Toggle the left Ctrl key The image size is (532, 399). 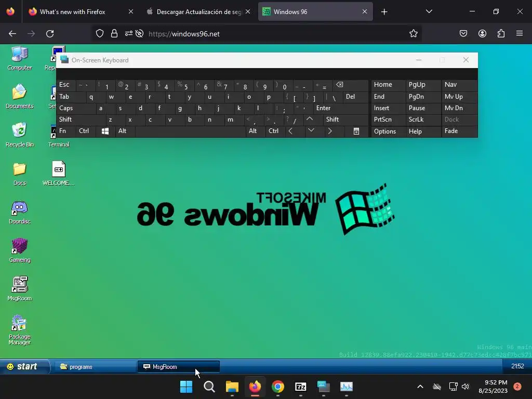86,131
